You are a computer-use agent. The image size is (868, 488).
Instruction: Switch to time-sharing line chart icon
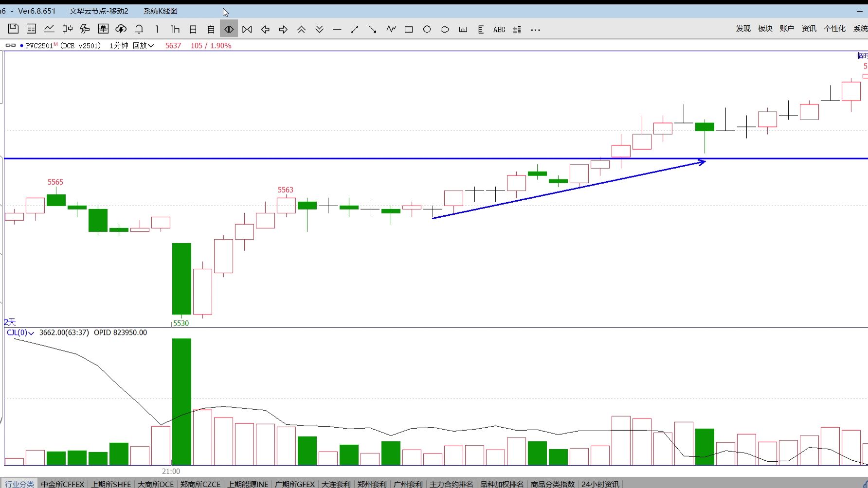(49, 29)
